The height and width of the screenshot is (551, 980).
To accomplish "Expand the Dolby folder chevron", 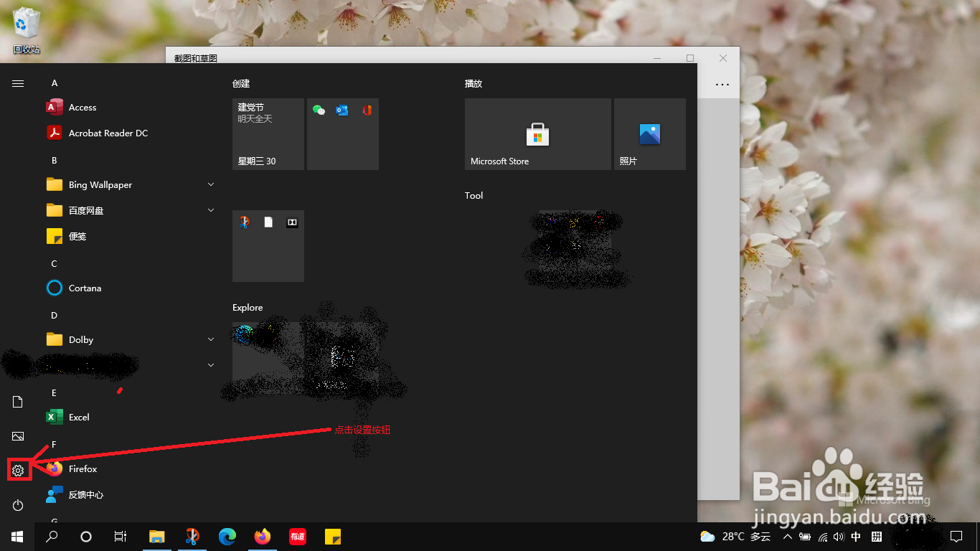I will coord(211,339).
